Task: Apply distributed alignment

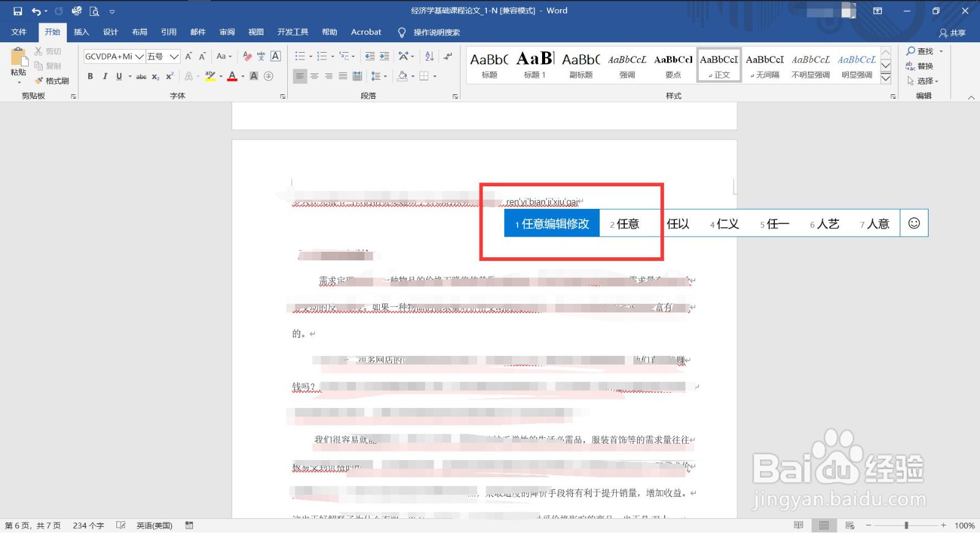Action: click(x=357, y=77)
